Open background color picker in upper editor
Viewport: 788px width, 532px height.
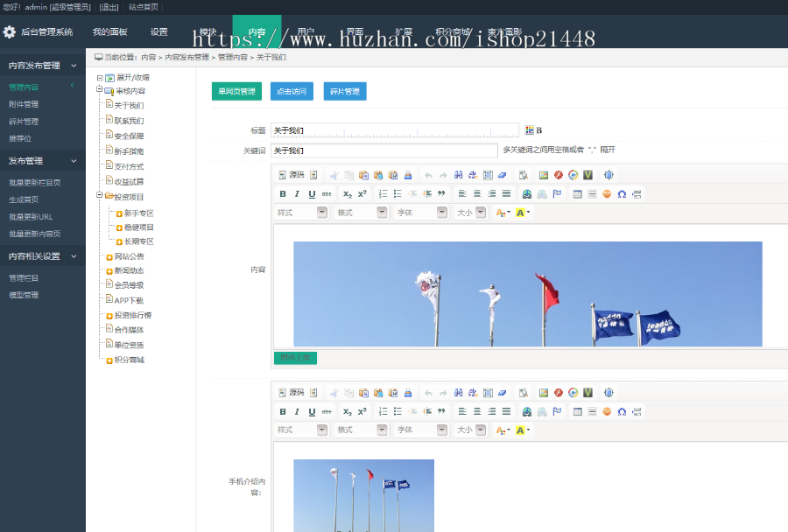524,213
